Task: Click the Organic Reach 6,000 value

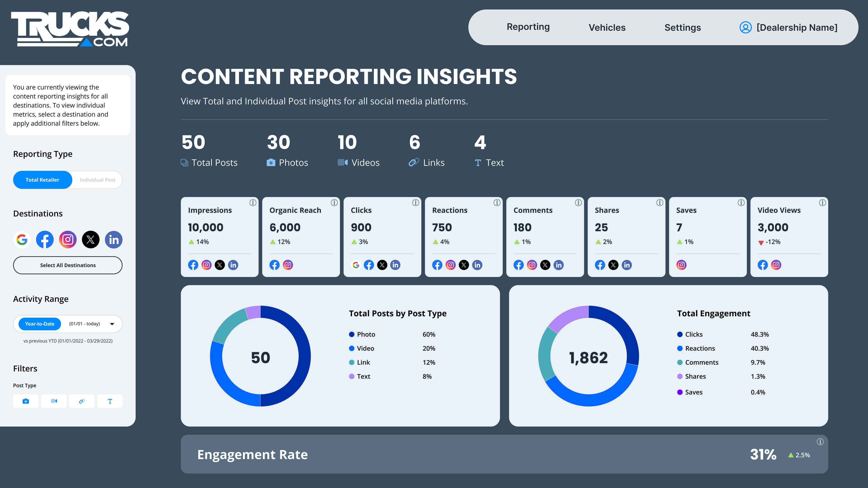Action: [x=285, y=227]
